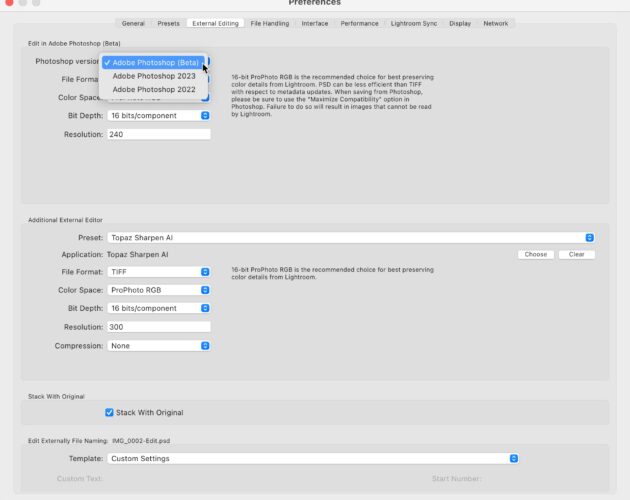Click the 'IMG_0002-Edit.psd' file naming example
Screen dimensions: 630x500
[x=141, y=441]
